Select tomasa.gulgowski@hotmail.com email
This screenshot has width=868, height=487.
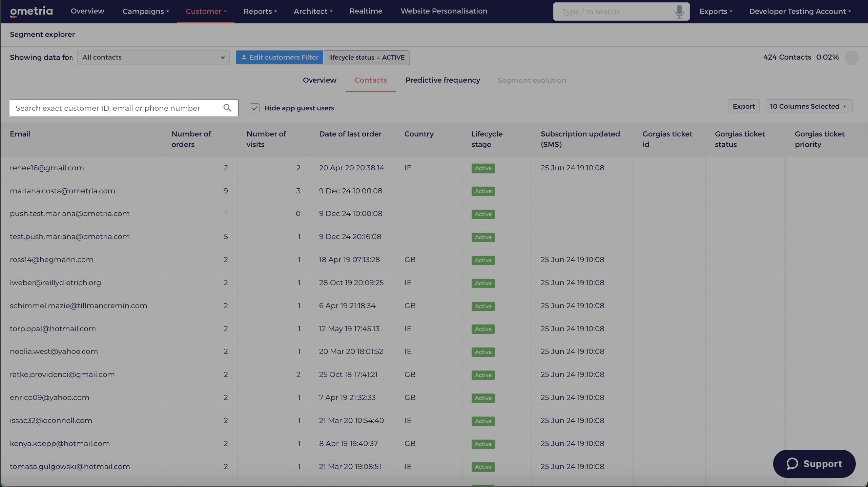[70, 467]
